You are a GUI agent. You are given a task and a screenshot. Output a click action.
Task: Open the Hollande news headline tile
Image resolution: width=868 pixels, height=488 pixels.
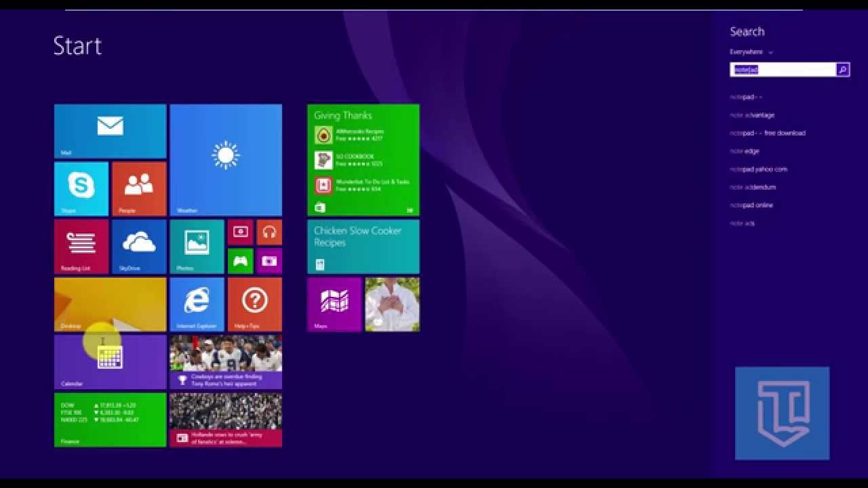(x=226, y=420)
